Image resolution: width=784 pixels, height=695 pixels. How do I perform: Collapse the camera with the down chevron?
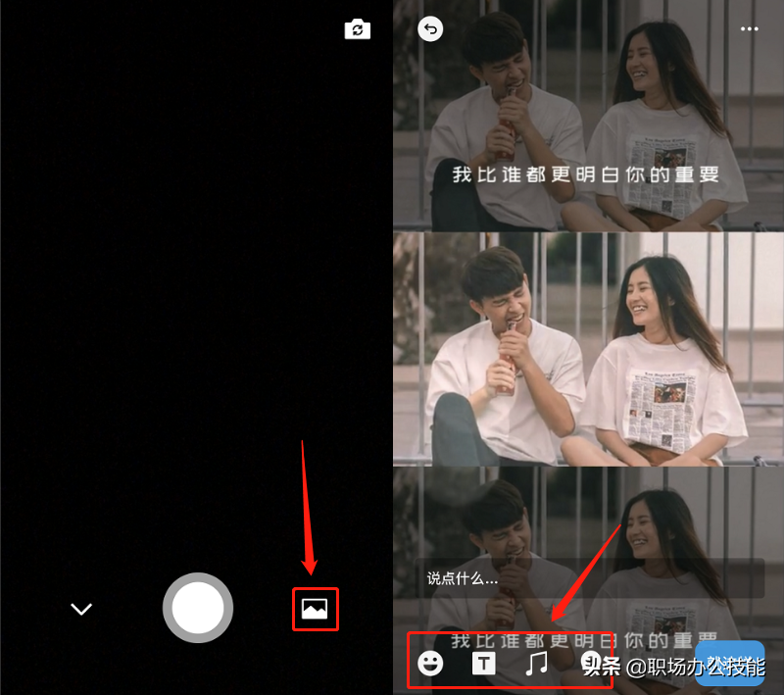(81, 609)
